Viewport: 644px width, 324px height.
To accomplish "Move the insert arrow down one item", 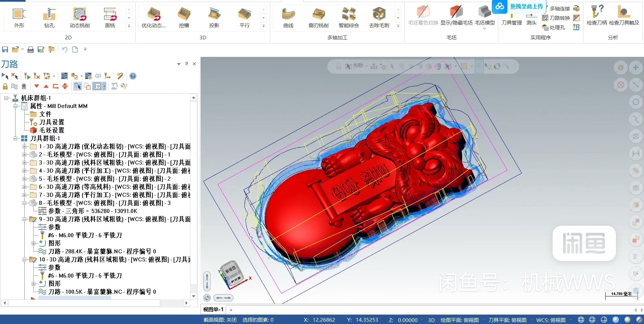I will (37, 86).
